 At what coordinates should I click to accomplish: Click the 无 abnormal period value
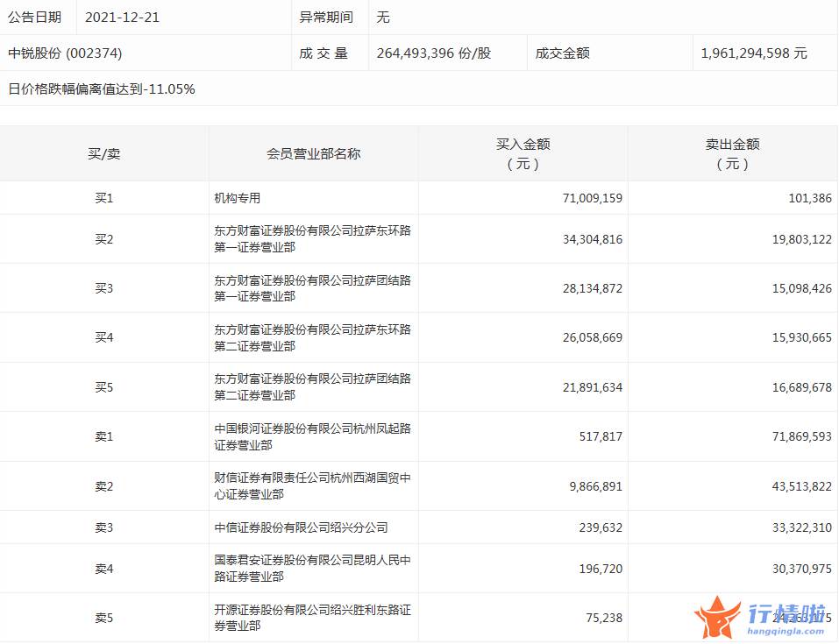[x=383, y=18]
